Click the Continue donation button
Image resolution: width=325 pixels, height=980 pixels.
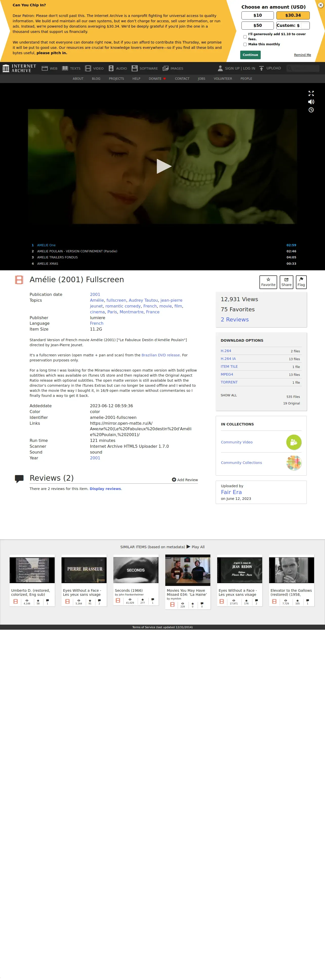tap(250, 55)
